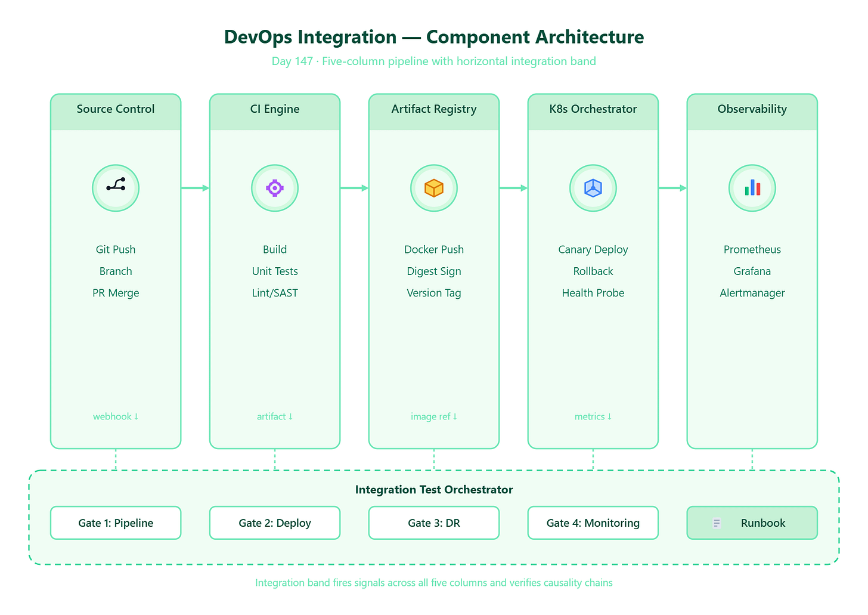Image resolution: width=868 pixels, height=615 pixels.
Task: Click the Git Push item
Action: (116, 249)
